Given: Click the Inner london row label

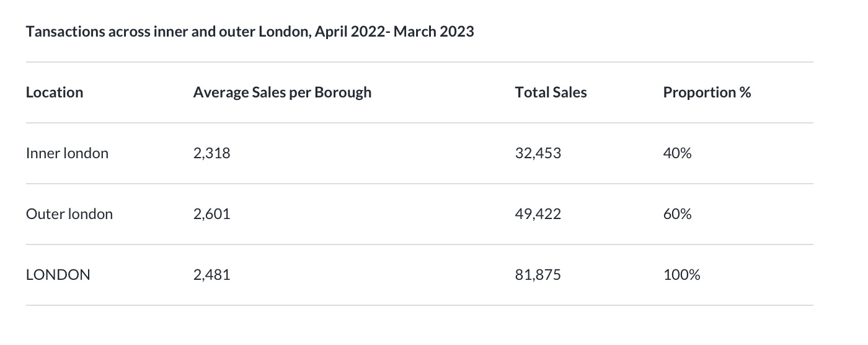Looking at the screenshot, I should point(67,153).
